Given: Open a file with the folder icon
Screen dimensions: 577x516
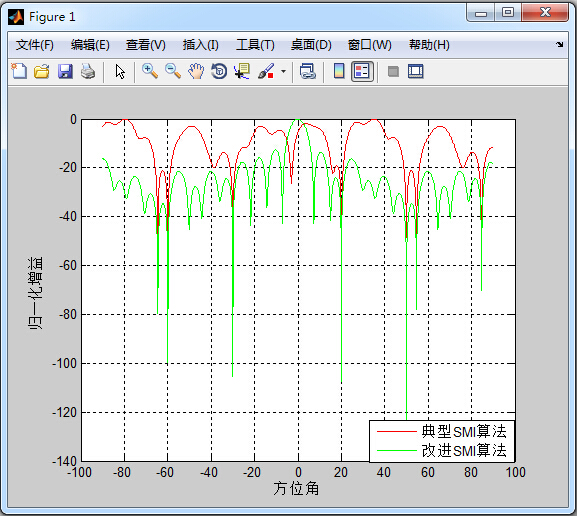Looking at the screenshot, I should point(42,71).
